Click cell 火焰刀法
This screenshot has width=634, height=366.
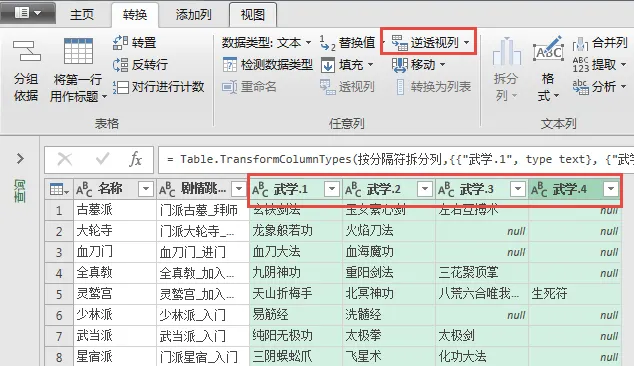[389, 231]
